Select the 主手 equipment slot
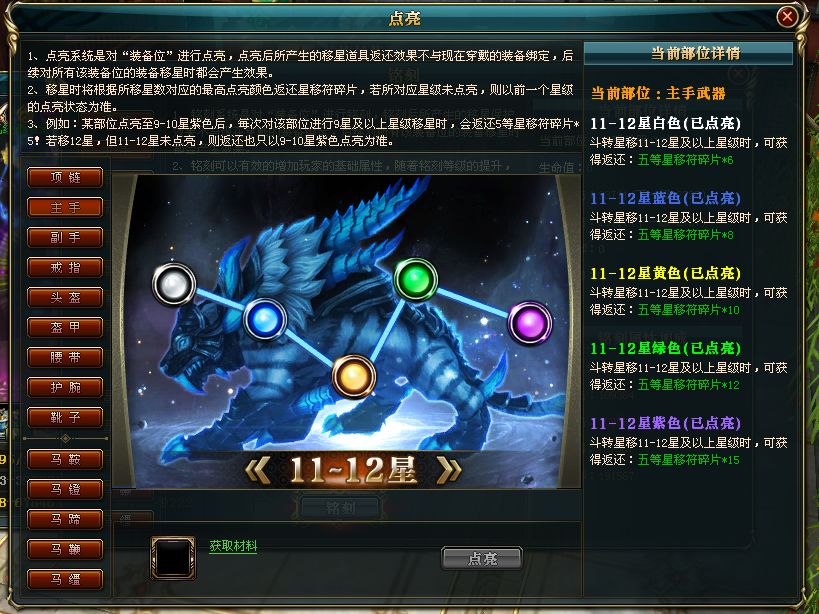Viewport: 819px width, 614px height. [x=65, y=207]
